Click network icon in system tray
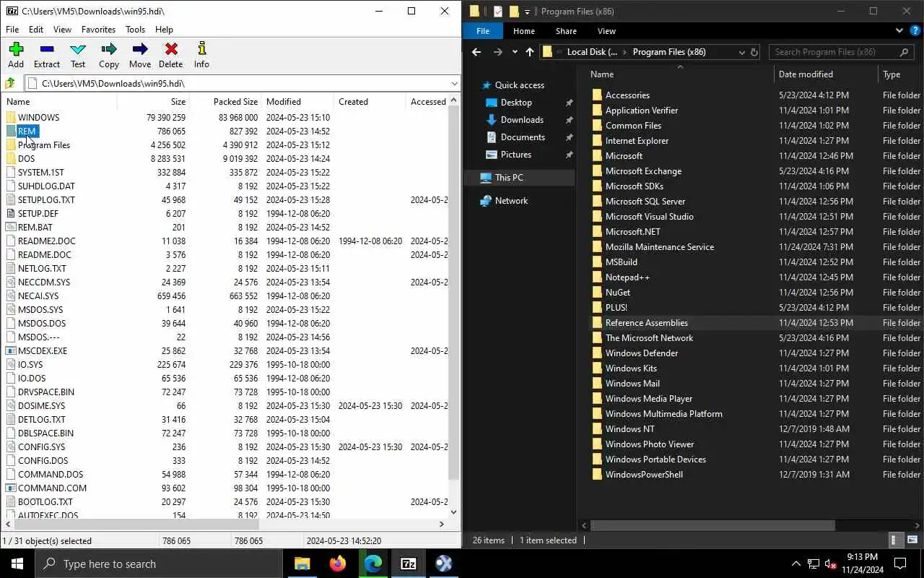The image size is (924, 578). point(813,564)
